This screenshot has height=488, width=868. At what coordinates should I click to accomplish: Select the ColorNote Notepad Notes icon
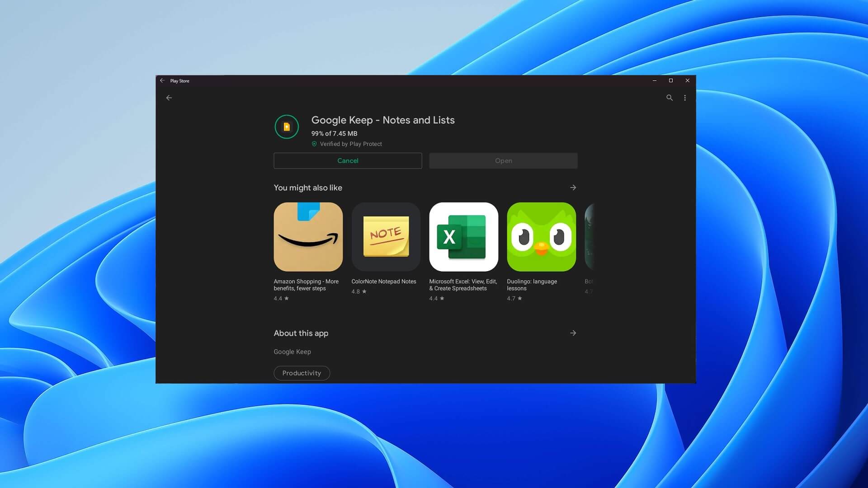click(386, 237)
